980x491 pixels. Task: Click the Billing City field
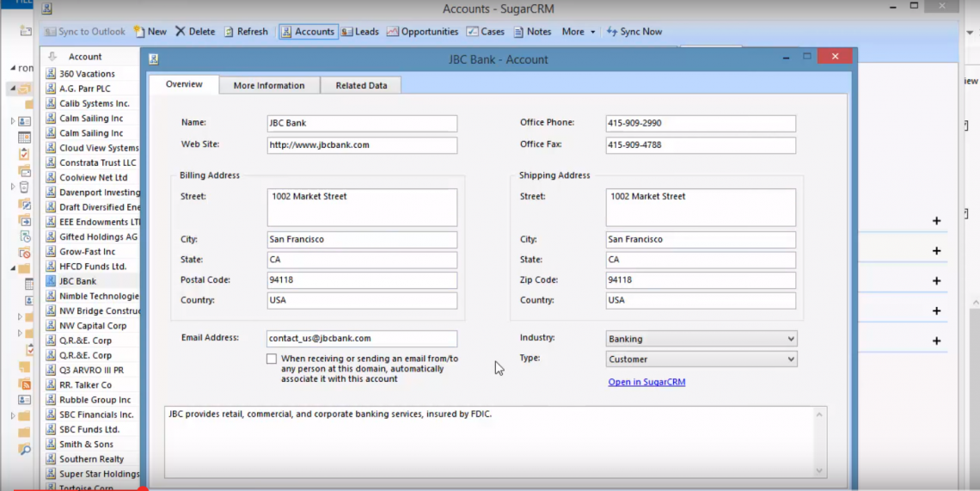coord(362,240)
